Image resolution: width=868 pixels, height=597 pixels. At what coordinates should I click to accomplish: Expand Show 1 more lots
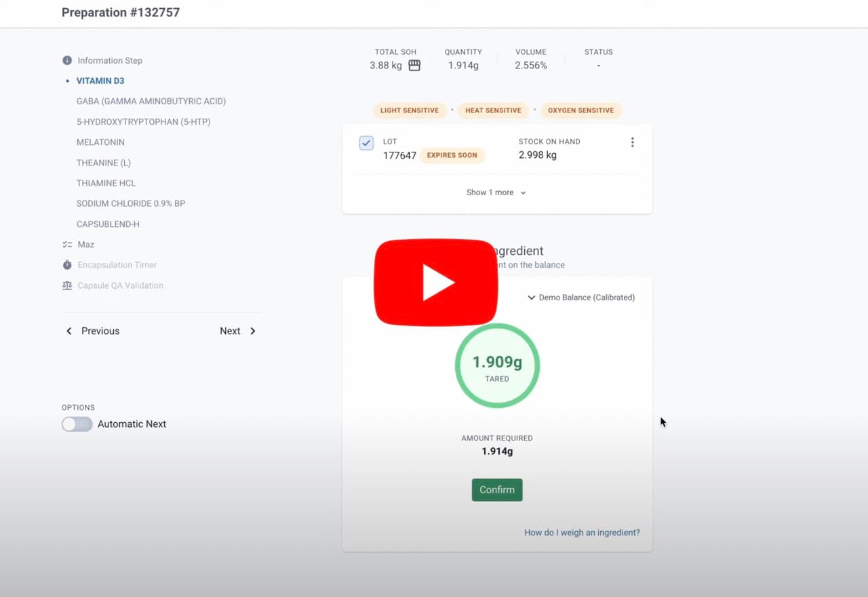(x=496, y=192)
